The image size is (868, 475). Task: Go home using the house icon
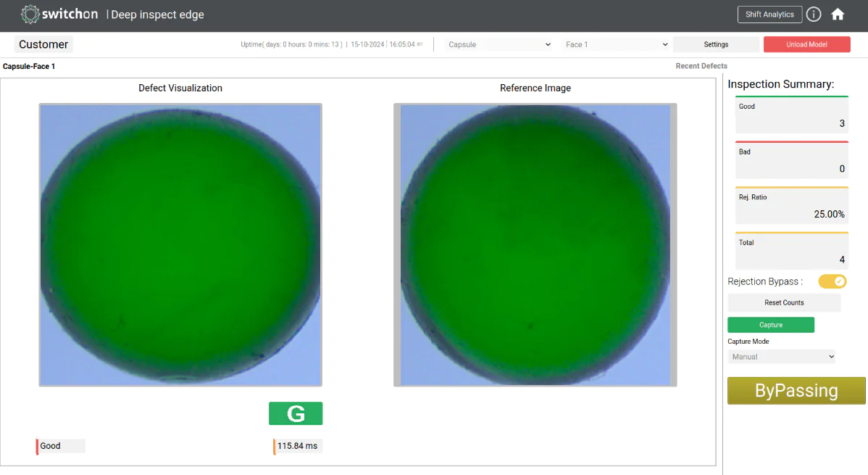pos(838,14)
